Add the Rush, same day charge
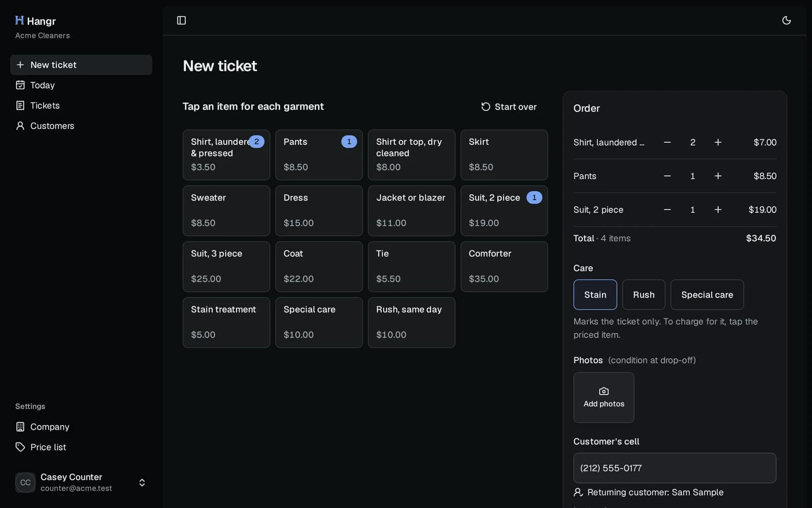 point(412,323)
